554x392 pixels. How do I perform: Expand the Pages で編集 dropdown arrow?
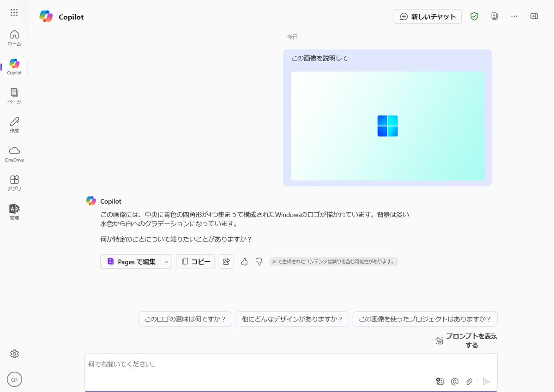pos(166,261)
